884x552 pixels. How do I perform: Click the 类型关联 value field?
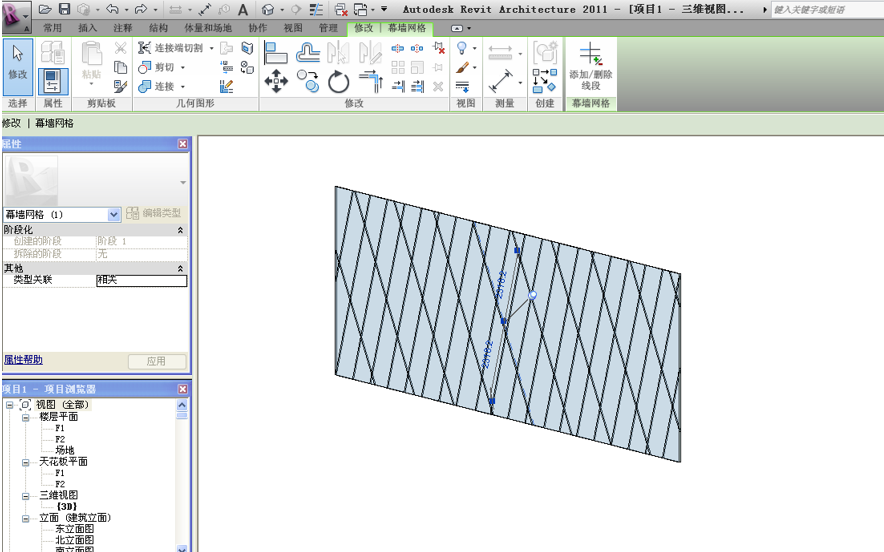(141, 281)
